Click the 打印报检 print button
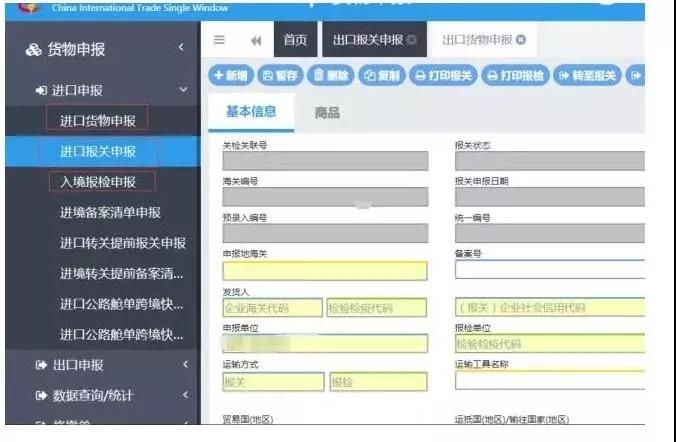Image resolution: width=676 pixels, height=442 pixels. [x=516, y=75]
